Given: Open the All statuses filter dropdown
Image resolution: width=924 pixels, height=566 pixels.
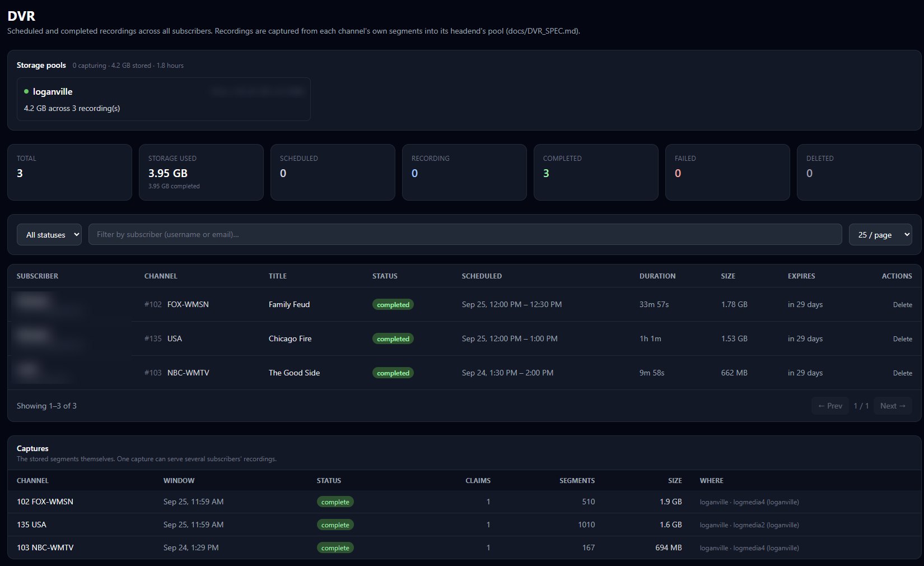Looking at the screenshot, I should (49, 235).
